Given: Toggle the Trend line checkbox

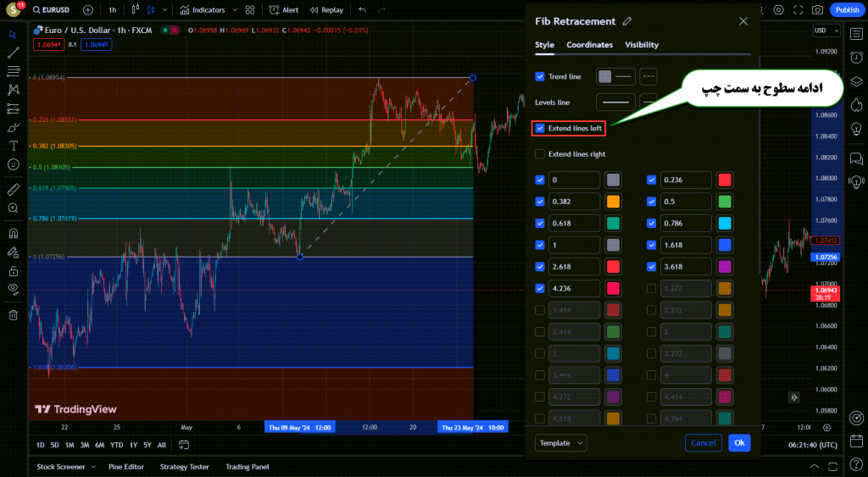Looking at the screenshot, I should [540, 76].
